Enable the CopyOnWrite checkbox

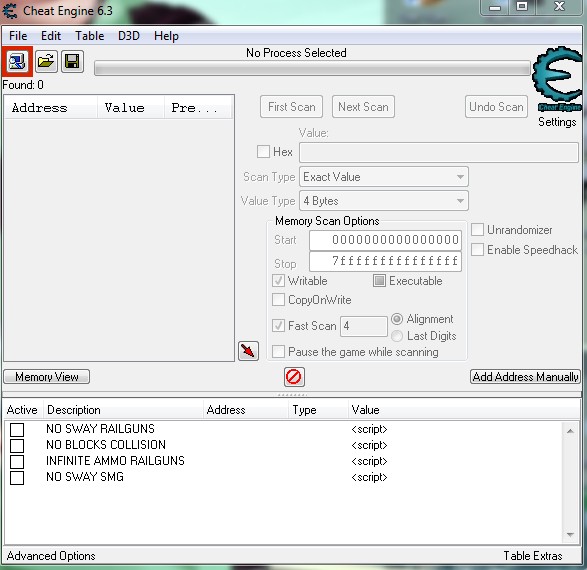(278, 300)
